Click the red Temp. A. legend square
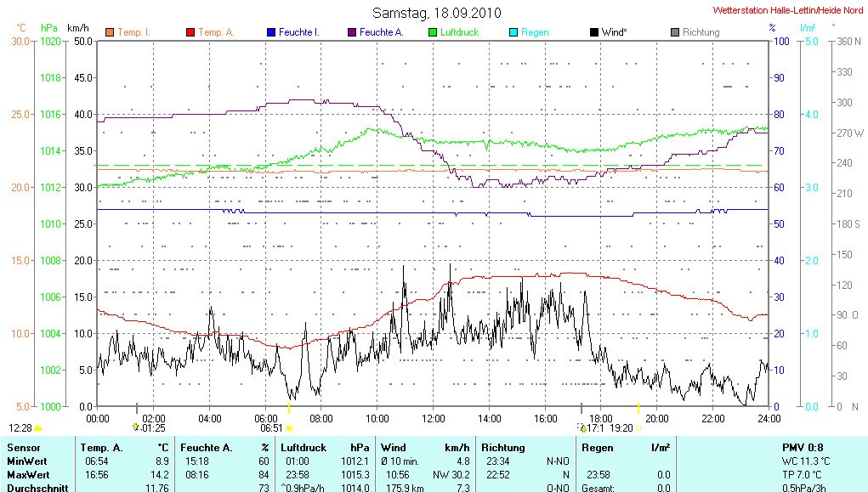 tap(190, 32)
